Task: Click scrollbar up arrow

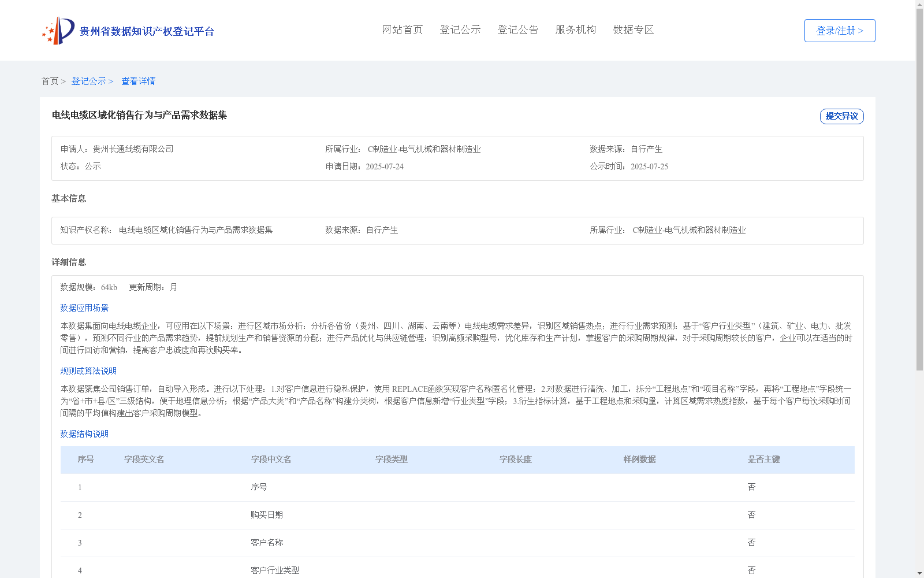Action: tap(919, 4)
